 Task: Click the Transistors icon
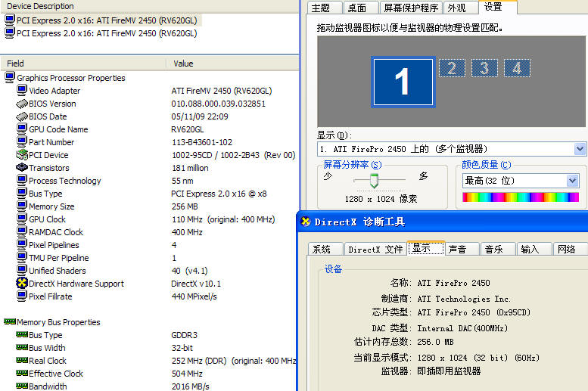22,167
